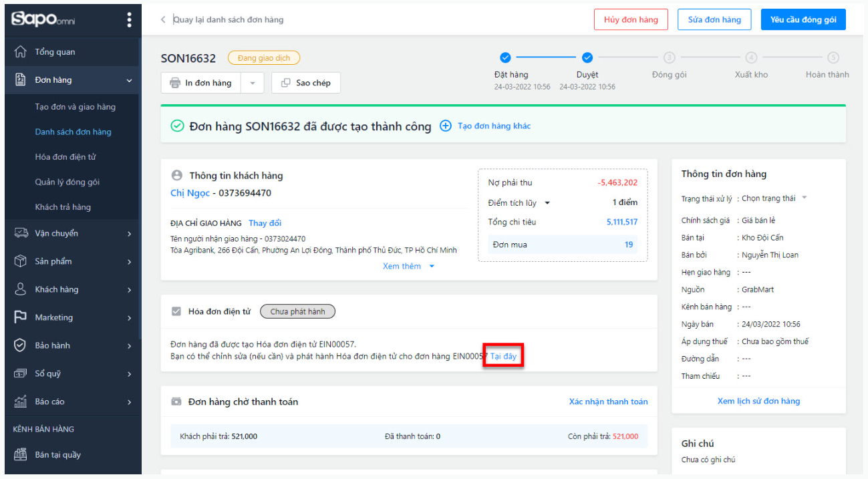The height and width of the screenshot is (479, 868).
Task: Go back via Quay lại danh sách đơn hàng
Action: (228, 19)
